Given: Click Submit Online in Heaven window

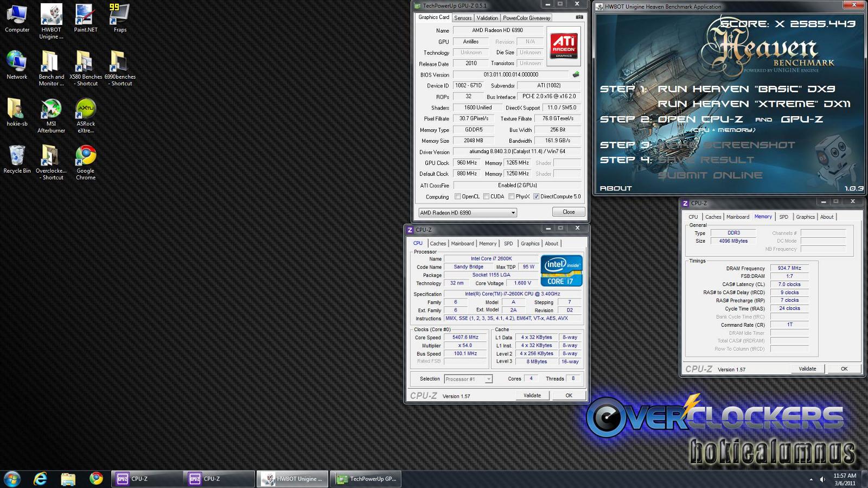Looking at the screenshot, I should 710,175.
